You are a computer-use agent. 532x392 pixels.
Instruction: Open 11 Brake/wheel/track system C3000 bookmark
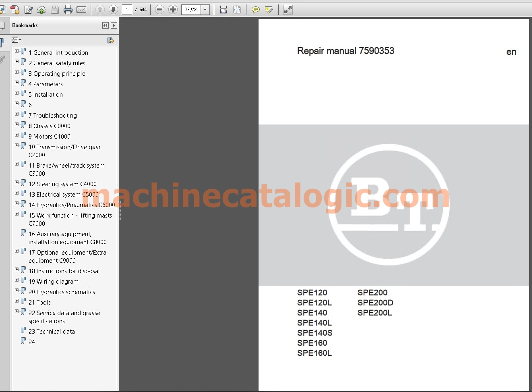click(66, 170)
